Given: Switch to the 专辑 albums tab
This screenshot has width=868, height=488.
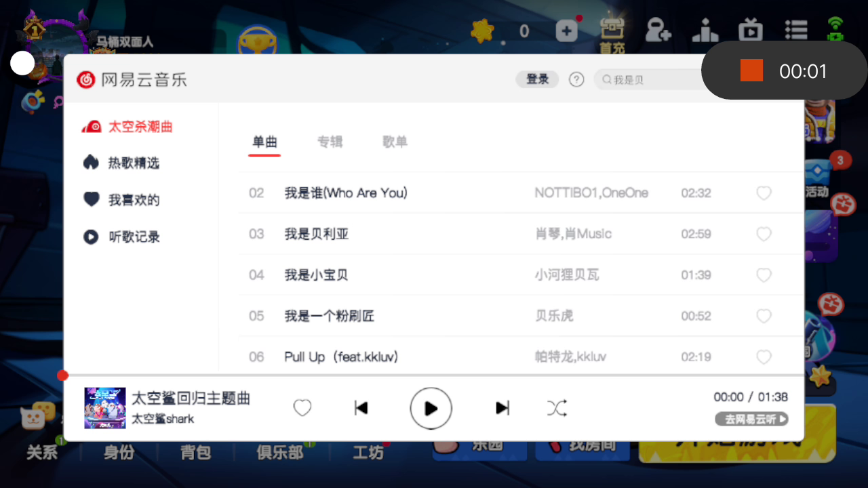Looking at the screenshot, I should [330, 142].
